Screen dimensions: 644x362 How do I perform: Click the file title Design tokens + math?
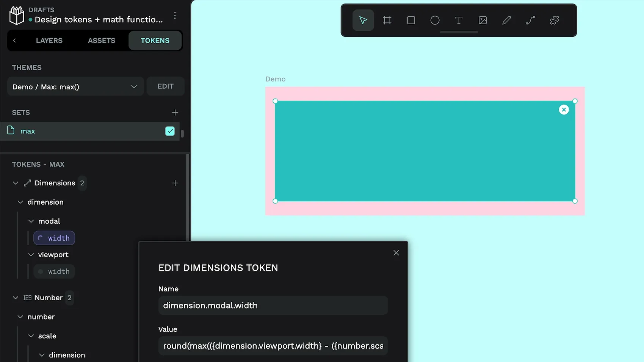click(x=99, y=20)
